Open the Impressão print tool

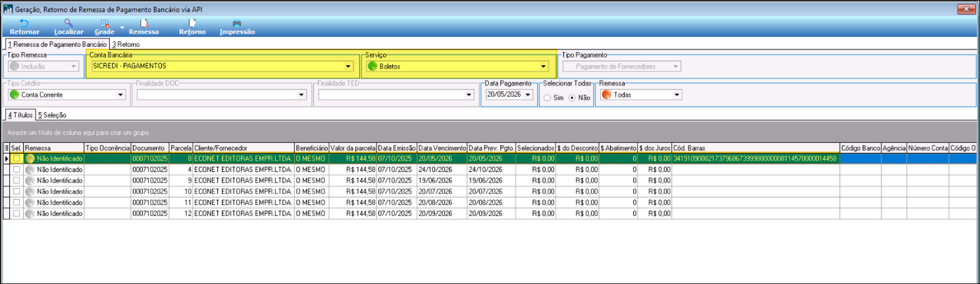click(237, 27)
